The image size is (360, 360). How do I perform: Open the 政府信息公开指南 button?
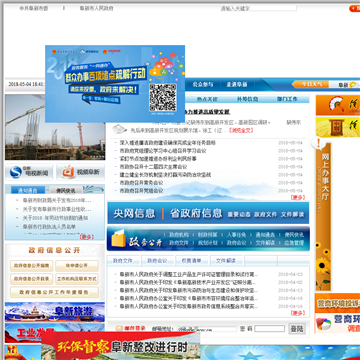click(32, 266)
